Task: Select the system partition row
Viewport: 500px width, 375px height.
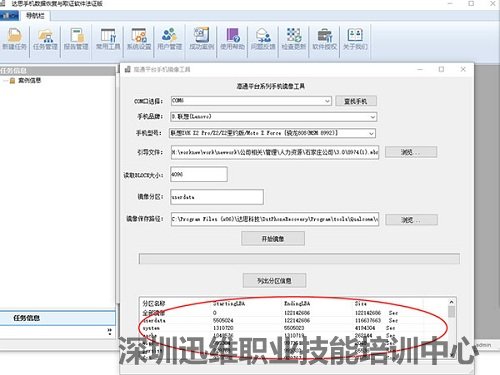Action: [x=294, y=328]
